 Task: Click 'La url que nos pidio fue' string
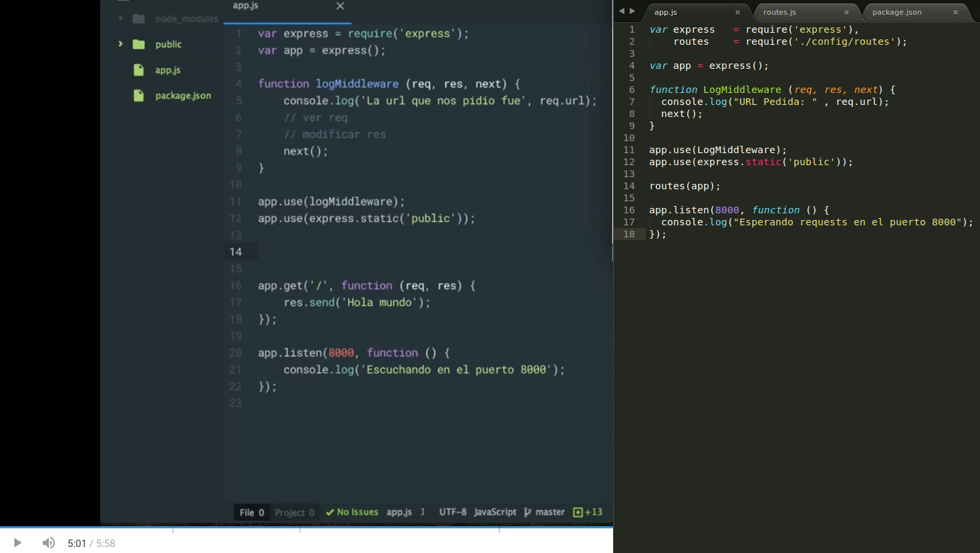click(444, 101)
